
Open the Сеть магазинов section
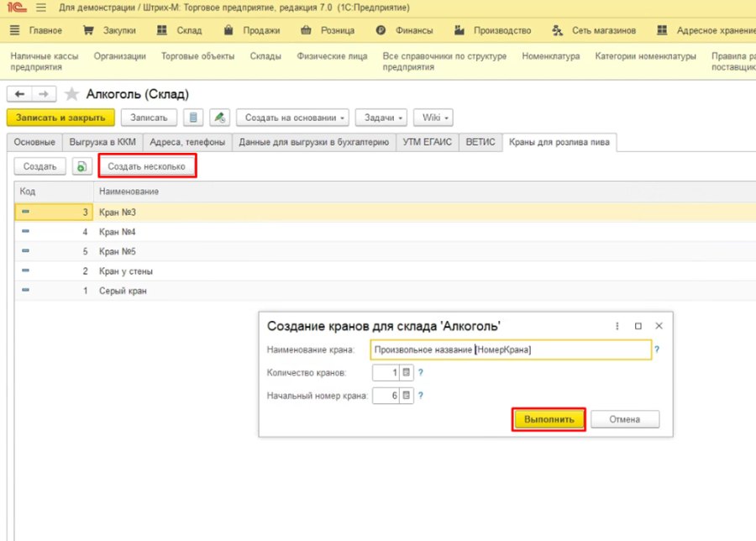click(594, 30)
